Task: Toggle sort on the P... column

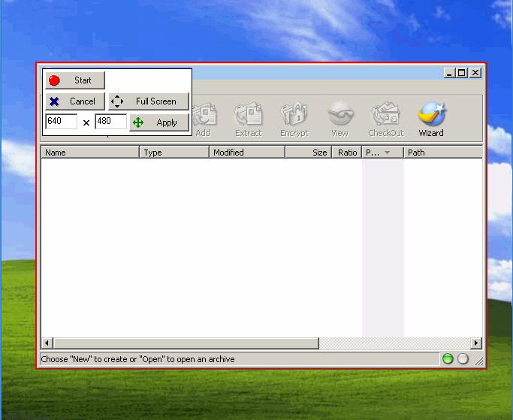Action: coord(383,153)
